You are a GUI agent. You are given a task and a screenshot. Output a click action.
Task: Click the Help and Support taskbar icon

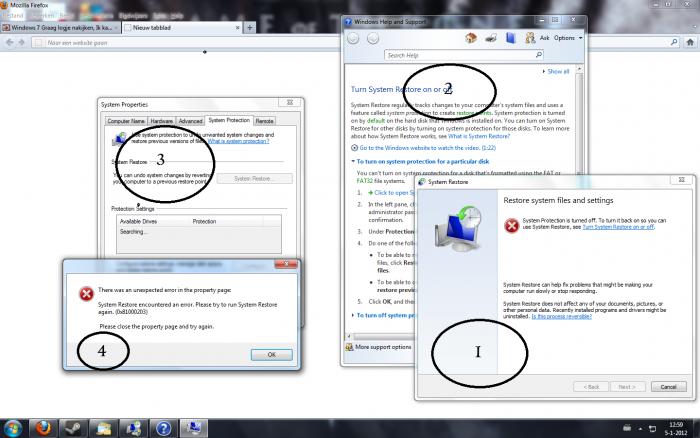163,429
